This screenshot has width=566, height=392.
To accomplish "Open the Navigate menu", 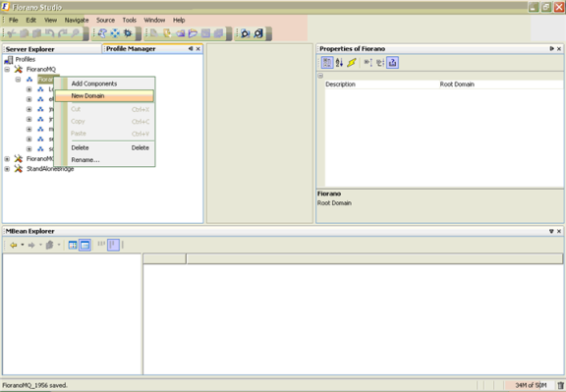I will (77, 21).
